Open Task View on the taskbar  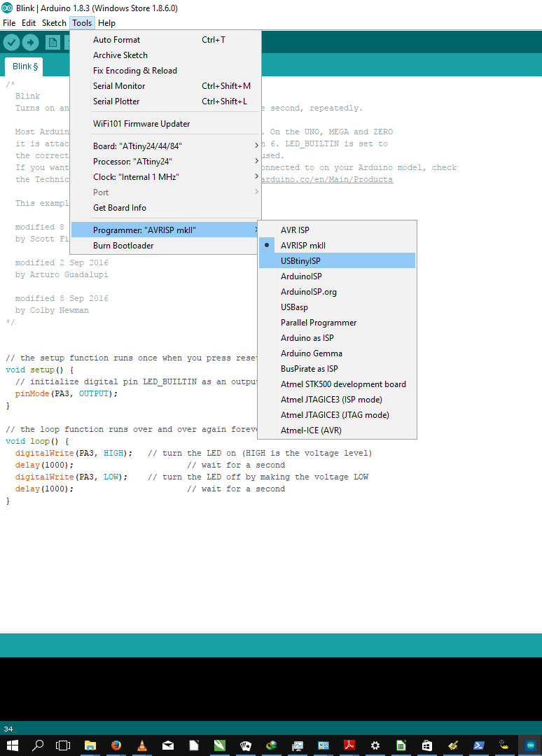coord(63,745)
